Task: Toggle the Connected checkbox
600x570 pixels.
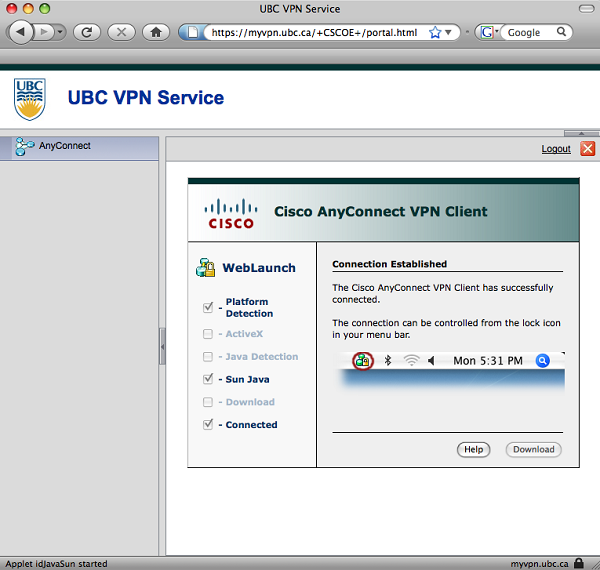Action: (208, 425)
